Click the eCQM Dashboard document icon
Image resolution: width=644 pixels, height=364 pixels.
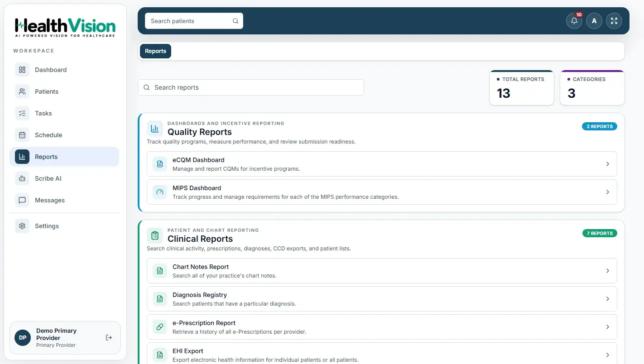click(160, 164)
